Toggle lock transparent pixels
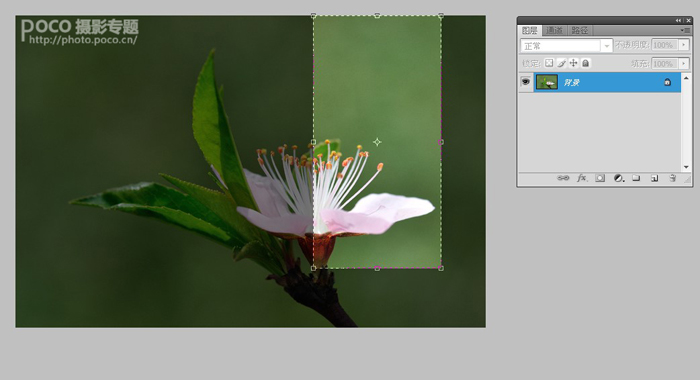Screen dimensions: 700x380 pyautogui.click(x=549, y=63)
